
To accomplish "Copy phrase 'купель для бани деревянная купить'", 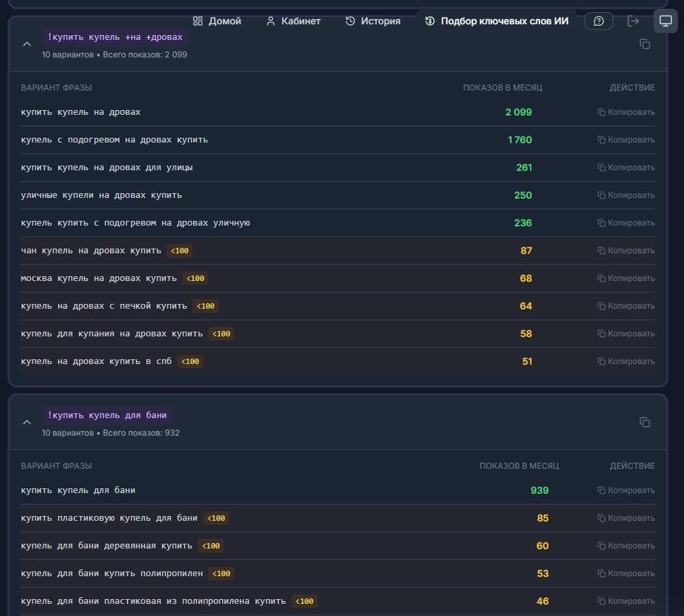I will pyautogui.click(x=626, y=546).
